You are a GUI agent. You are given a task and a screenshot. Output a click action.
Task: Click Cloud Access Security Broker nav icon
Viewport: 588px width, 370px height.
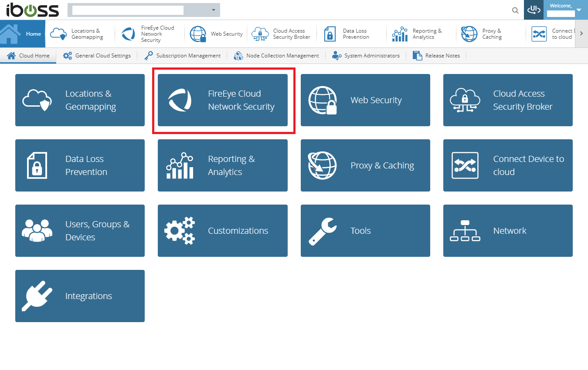click(260, 34)
